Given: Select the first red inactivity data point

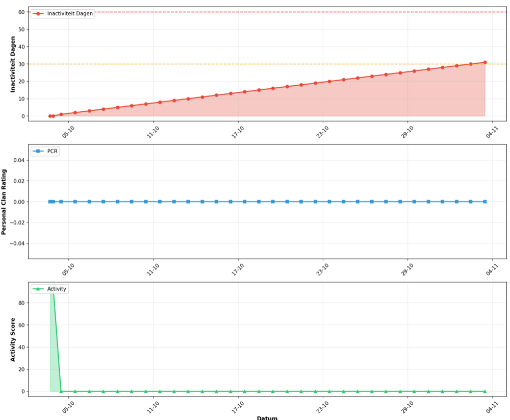Looking at the screenshot, I should (50, 116).
